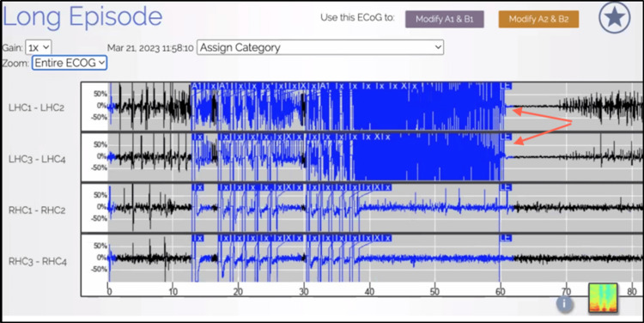Viewport: 644px width, 323px height.
Task: Click the LE marker on LHC3 - LHC4 channel
Action: pyautogui.click(x=506, y=137)
